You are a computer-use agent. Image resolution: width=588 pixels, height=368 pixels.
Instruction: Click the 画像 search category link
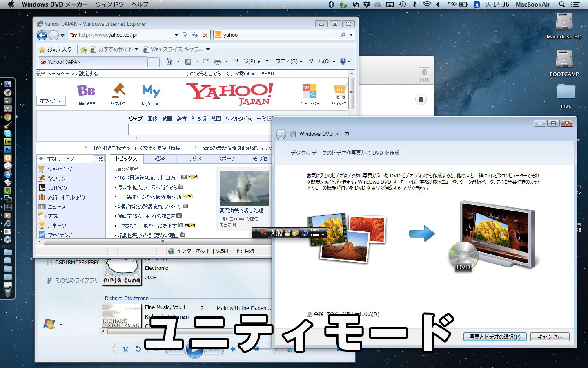152,119
